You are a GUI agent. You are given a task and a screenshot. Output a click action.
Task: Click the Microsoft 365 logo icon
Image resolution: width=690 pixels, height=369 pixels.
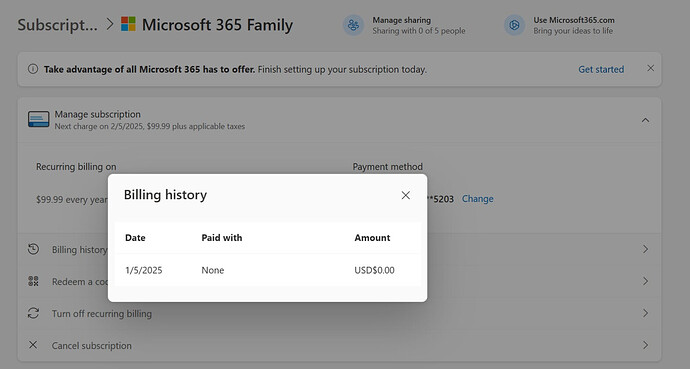click(x=128, y=24)
